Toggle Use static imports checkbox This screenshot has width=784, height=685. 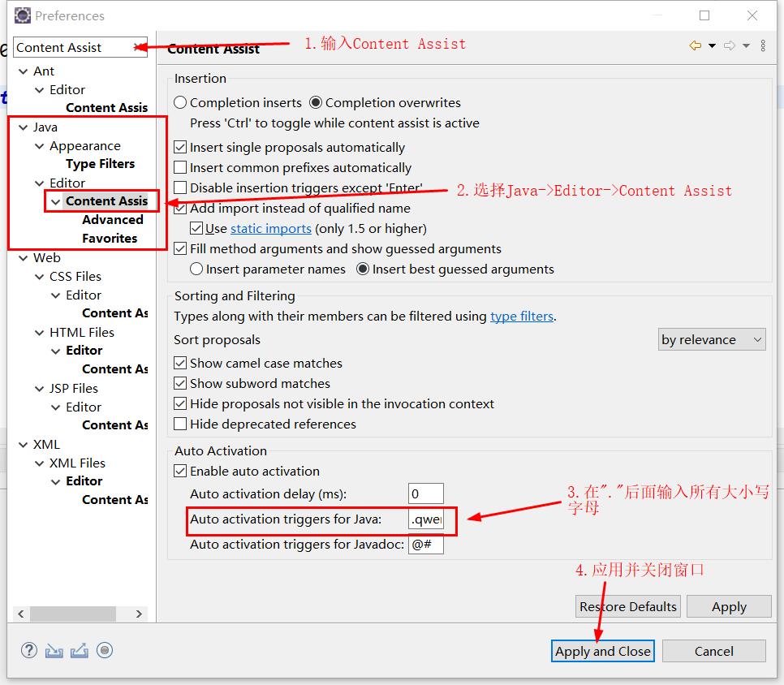(196, 229)
